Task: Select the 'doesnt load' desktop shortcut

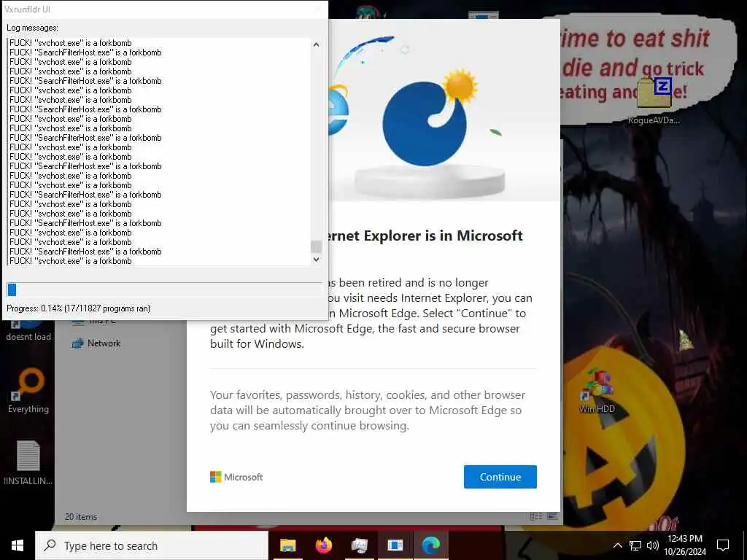Action: click(28, 331)
